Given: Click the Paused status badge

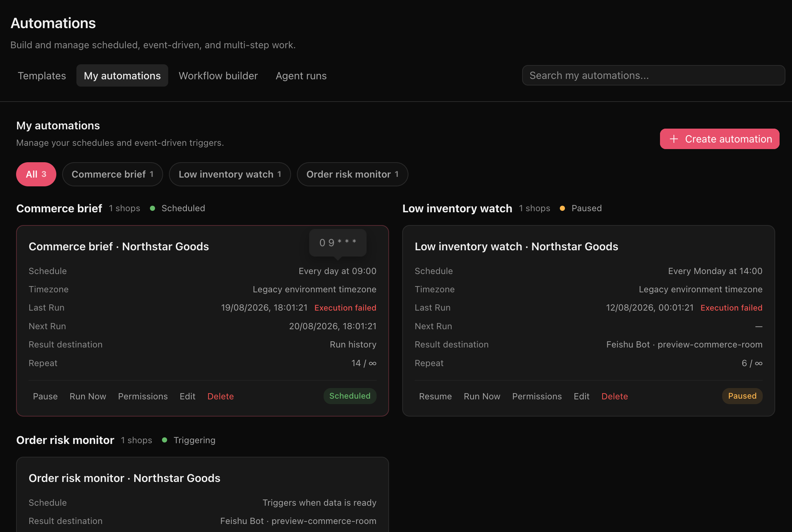Looking at the screenshot, I should click(742, 396).
